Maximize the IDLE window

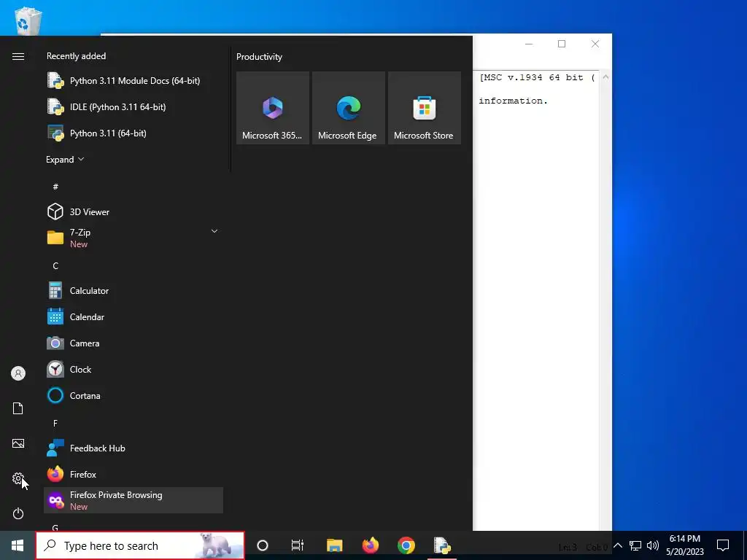[562, 44]
